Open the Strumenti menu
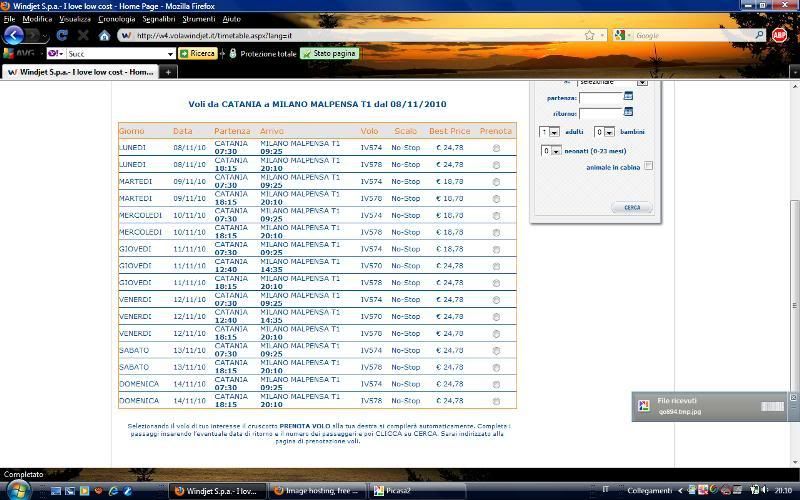800x500 pixels. 198,19
